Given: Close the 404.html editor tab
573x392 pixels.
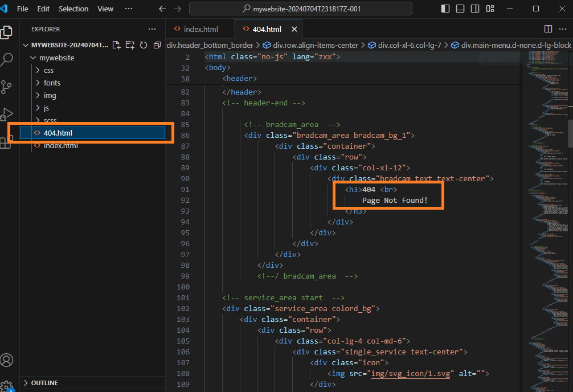Looking at the screenshot, I should pyautogui.click(x=294, y=29).
